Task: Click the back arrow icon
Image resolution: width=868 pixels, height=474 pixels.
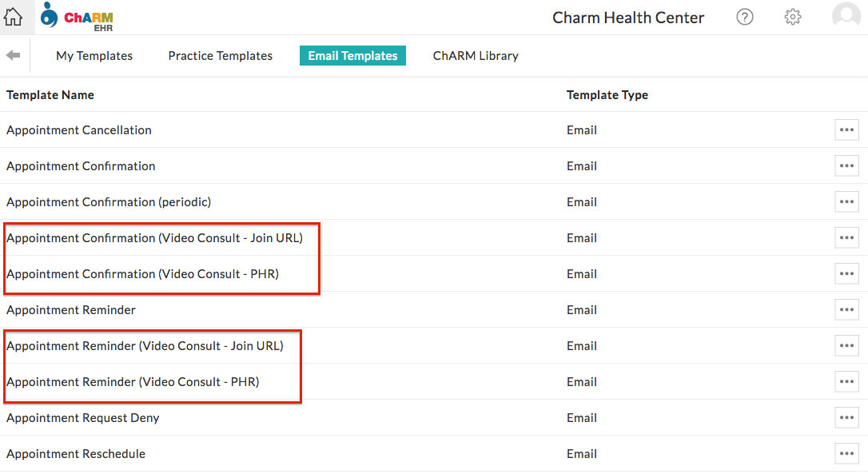Action: (15, 55)
